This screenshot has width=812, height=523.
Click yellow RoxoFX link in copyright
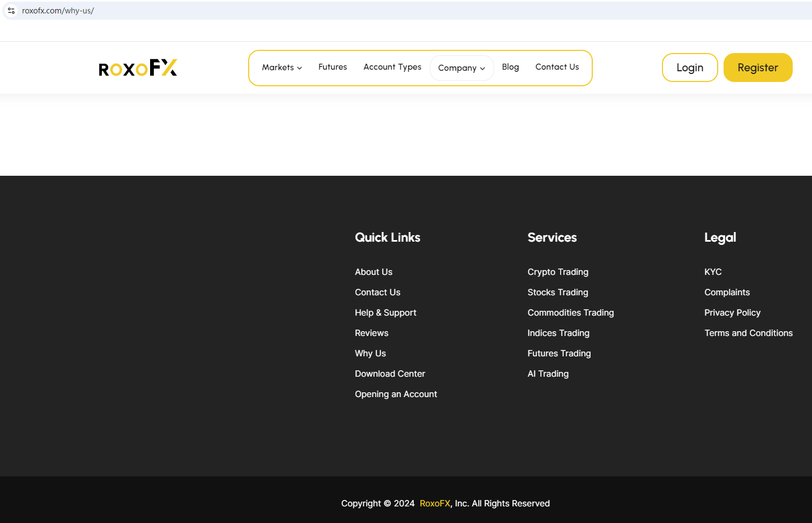click(435, 504)
